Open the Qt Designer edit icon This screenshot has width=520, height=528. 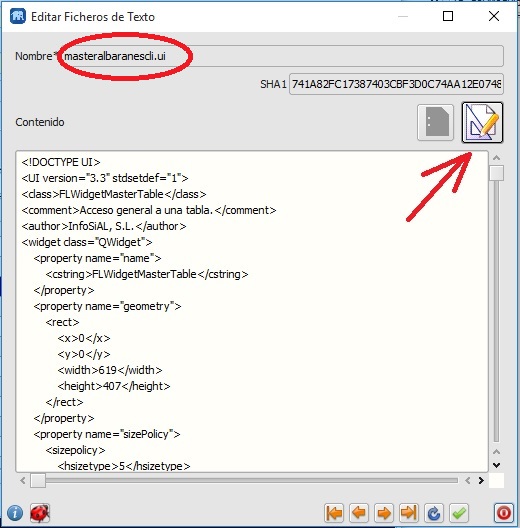(482, 123)
